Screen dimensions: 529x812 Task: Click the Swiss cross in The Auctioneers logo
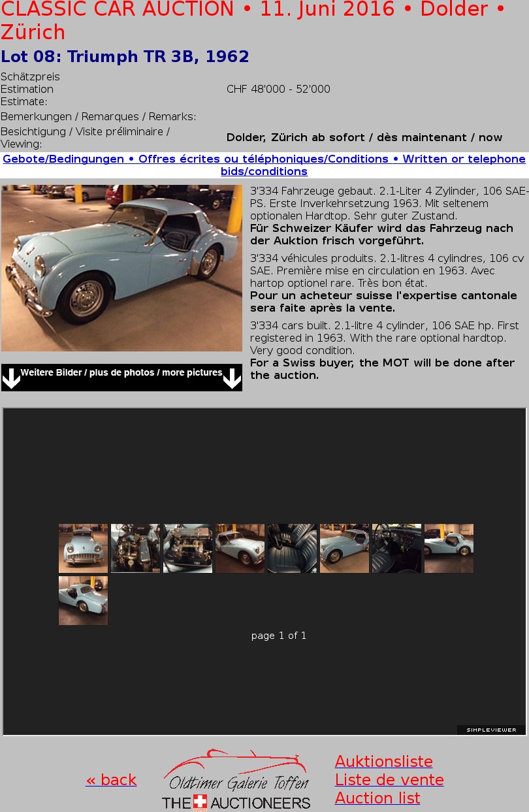coord(200,802)
